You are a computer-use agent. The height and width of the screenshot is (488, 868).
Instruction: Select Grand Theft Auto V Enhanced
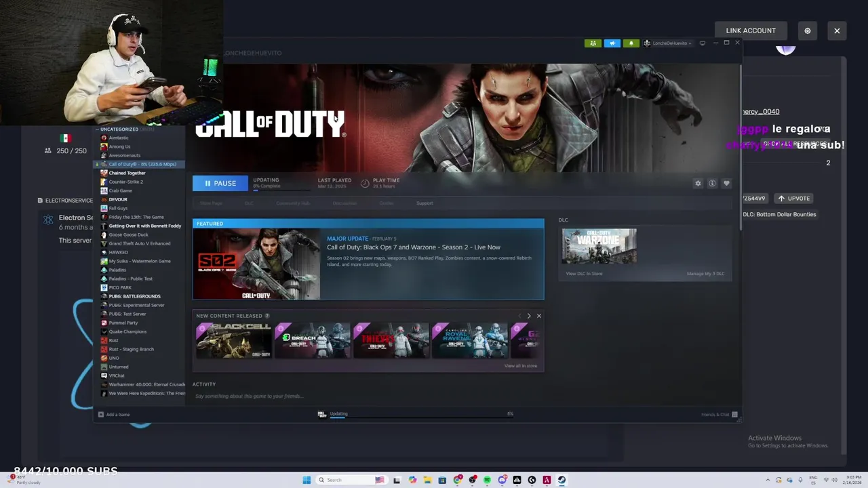(139, 243)
